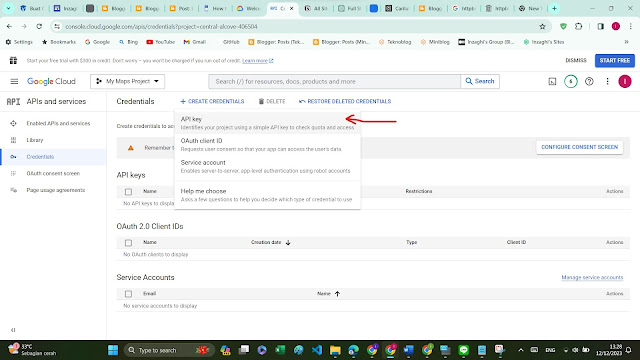This screenshot has height=360, width=640.
Task: Click the CREATE CREDENTIALS button
Action: 212,101
